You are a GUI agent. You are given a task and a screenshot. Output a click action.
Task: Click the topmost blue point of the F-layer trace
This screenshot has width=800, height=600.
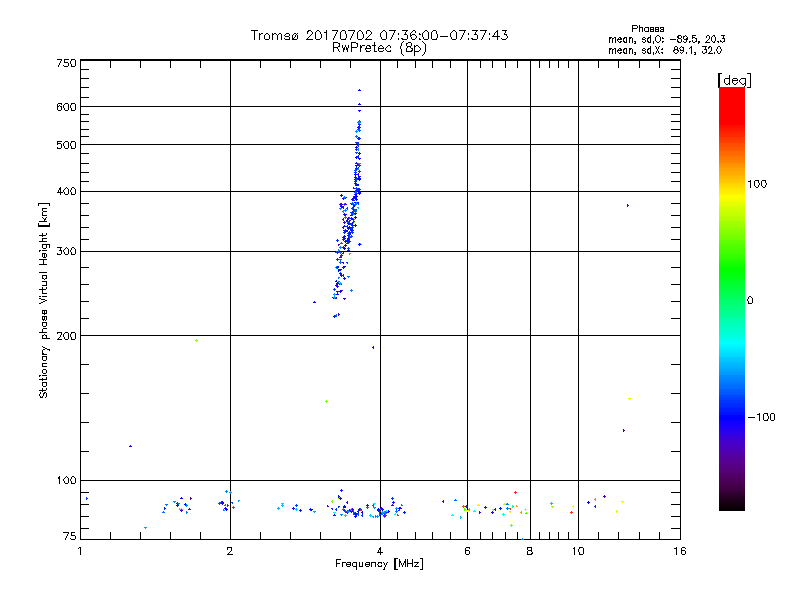[x=360, y=90]
